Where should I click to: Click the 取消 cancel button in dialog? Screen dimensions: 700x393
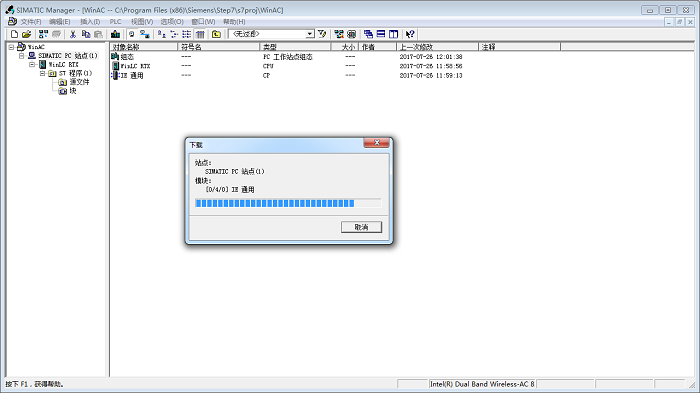pyautogui.click(x=362, y=227)
